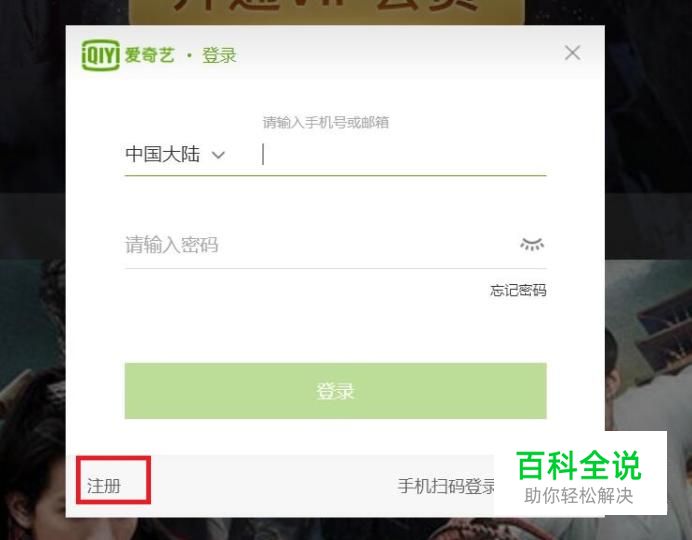Click the 爱奇艺 brand name text

(149, 56)
